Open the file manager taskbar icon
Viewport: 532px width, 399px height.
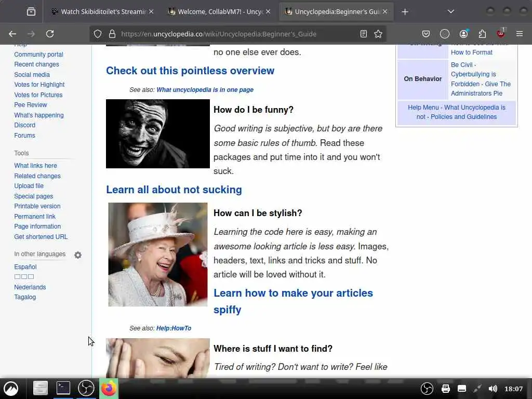coord(40,388)
